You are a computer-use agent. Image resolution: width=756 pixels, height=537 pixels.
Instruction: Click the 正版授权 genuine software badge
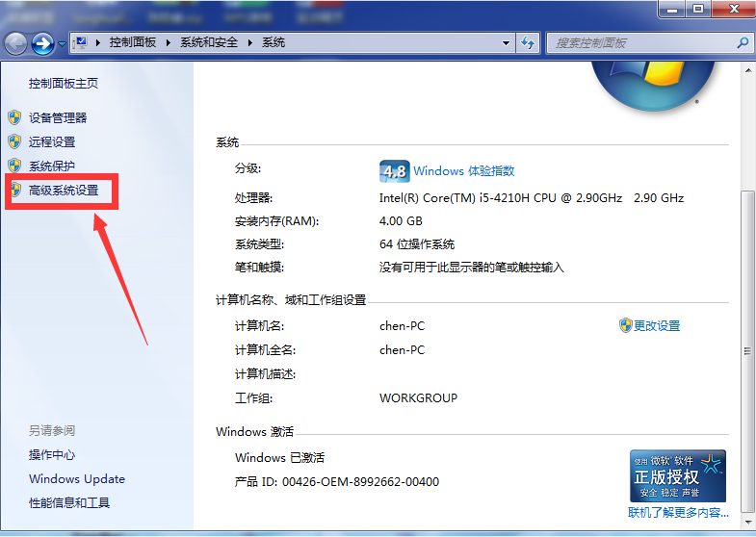pyautogui.click(x=678, y=475)
